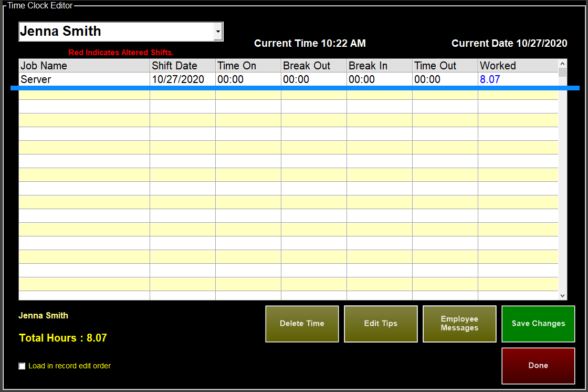Check Load in record edit order option
This screenshot has width=588, height=392.
point(22,366)
